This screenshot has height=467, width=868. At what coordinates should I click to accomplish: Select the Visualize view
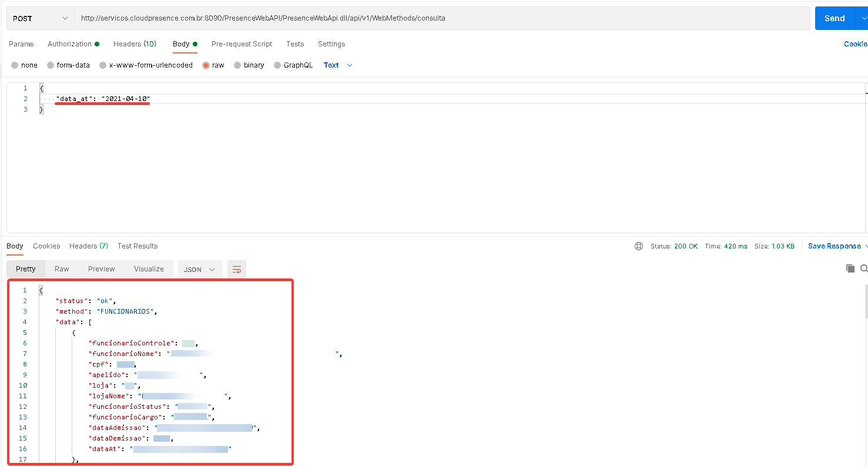149,269
